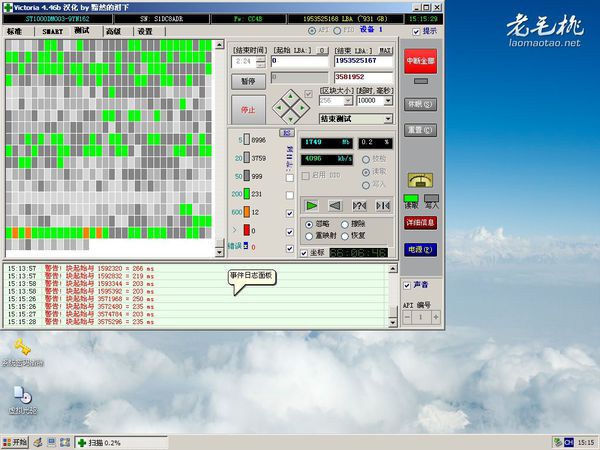Click the Victoria green cross title icon
The height and width of the screenshot is (450, 600).
coord(7,7)
